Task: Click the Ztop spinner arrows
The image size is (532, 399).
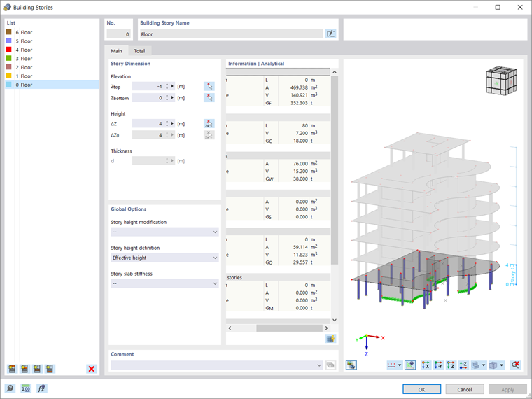Action: [167, 86]
